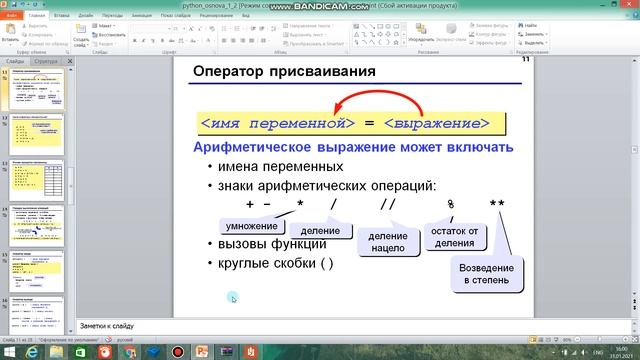Image resolution: width=640 pixels, height=360 pixels.
Task: Click the Save icon in quick access toolbar
Action: point(13,4)
